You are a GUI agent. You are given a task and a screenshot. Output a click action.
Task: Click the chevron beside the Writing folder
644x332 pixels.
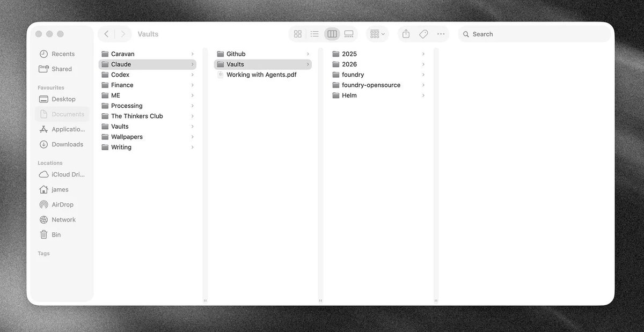(192, 147)
